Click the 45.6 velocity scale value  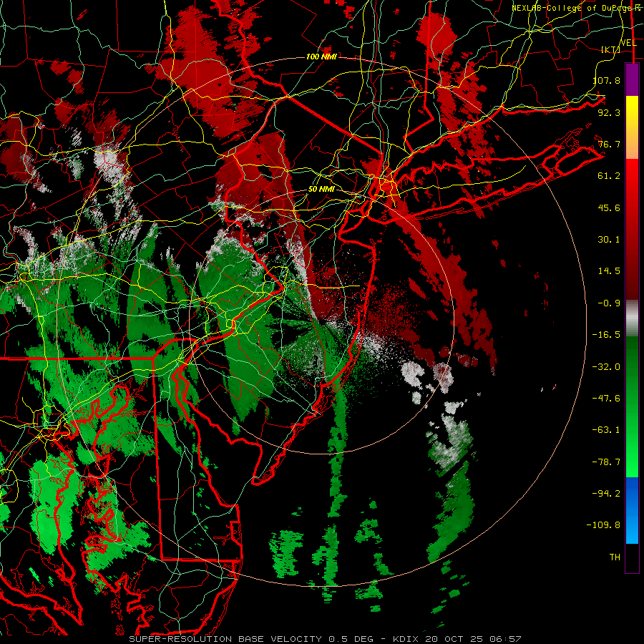610,208
